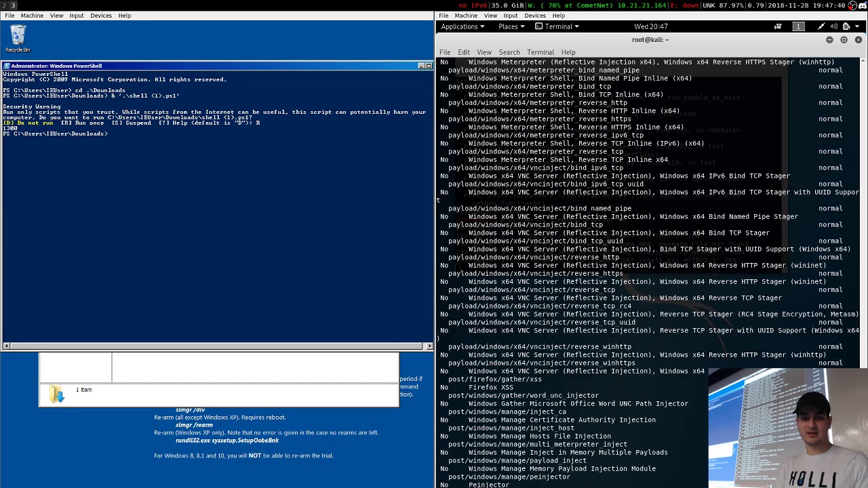The height and width of the screenshot is (488, 868).
Task: Select workspace 1 indicator in Kali panel
Action: (x=798, y=26)
